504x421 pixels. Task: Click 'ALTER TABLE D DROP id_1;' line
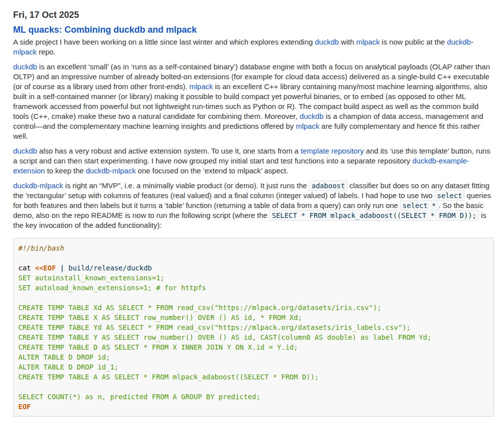pyautogui.click(x=68, y=368)
